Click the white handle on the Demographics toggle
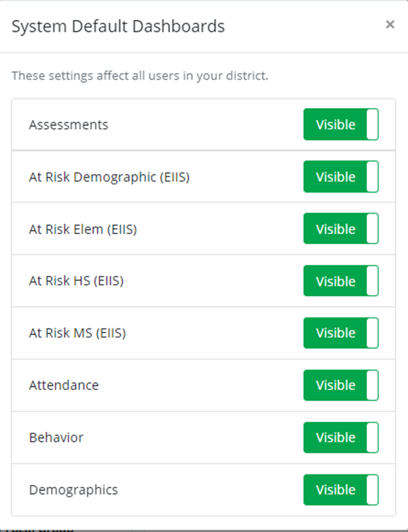408x532 pixels. (x=372, y=490)
